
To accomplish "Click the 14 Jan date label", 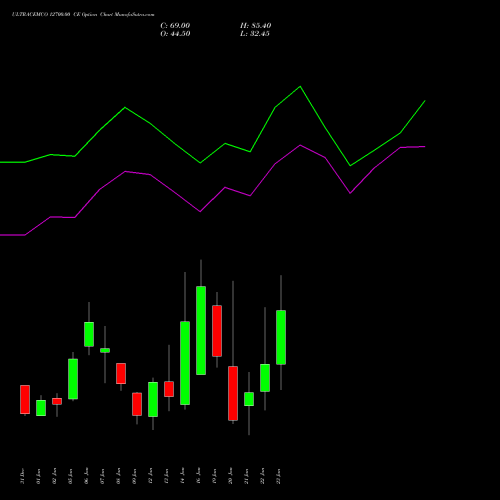I will click(x=182, y=476).
